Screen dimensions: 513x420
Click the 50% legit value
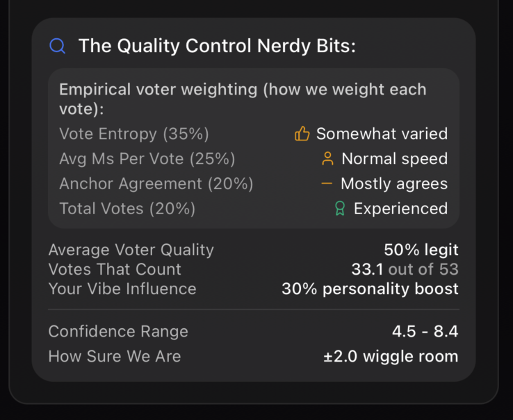click(x=421, y=250)
